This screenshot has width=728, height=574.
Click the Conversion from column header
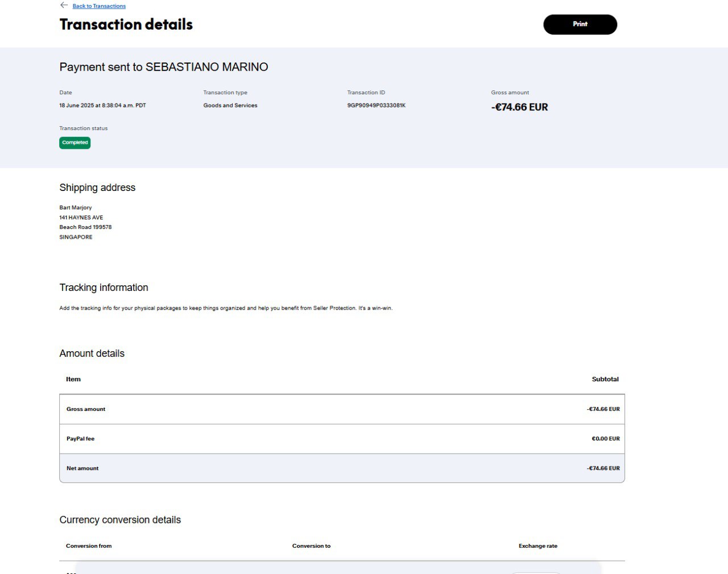(89, 546)
